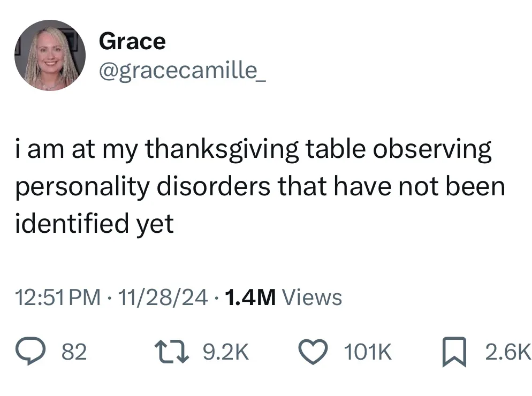Click the word observing in the tweet
532x396 pixels.
[x=432, y=149]
